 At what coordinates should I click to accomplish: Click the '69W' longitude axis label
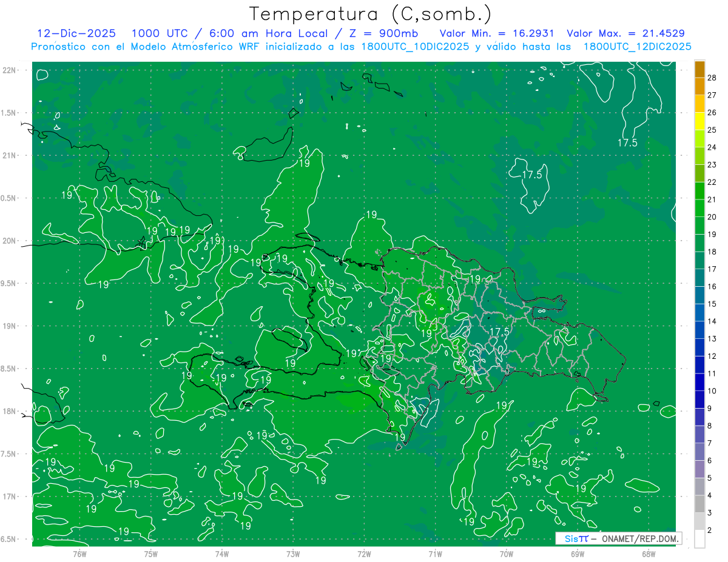578,553
